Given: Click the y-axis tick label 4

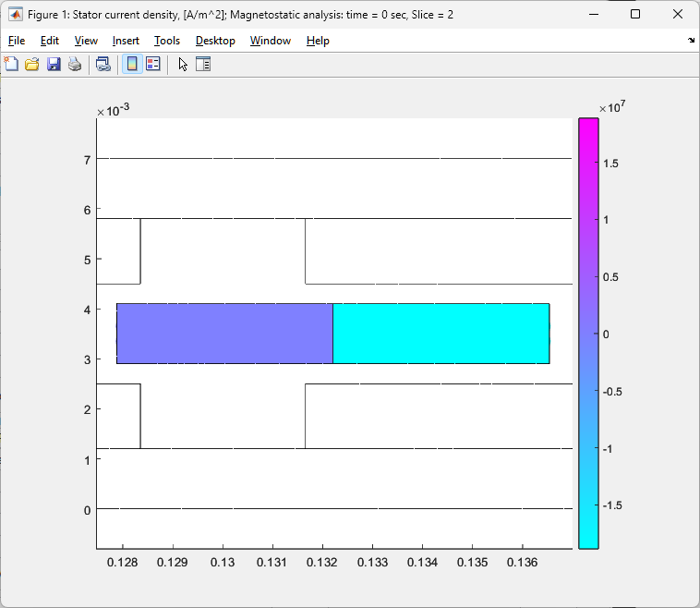Looking at the screenshot, I should pyautogui.click(x=87, y=310).
